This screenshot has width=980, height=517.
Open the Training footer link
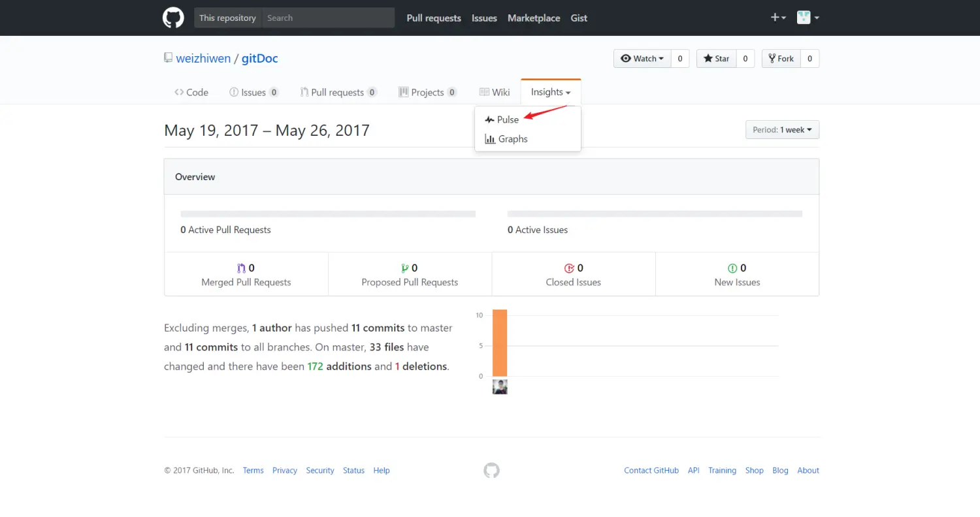[x=722, y=470]
